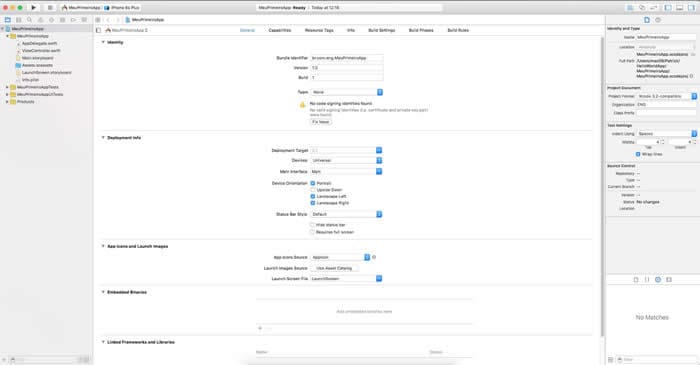Switch to the Capabilities tab
700x365 pixels.
(280, 30)
